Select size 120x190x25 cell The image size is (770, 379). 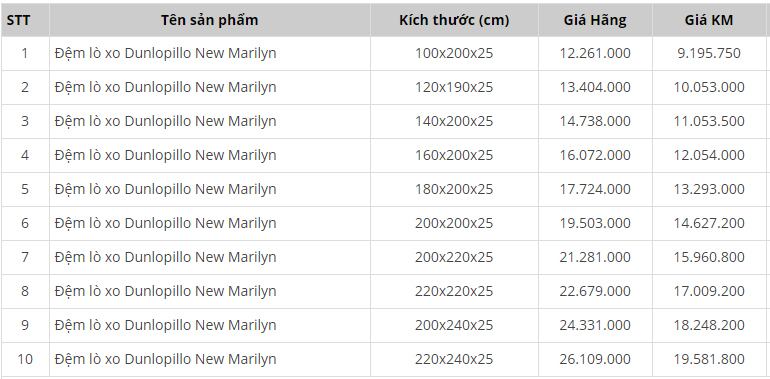[x=454, y=87]
